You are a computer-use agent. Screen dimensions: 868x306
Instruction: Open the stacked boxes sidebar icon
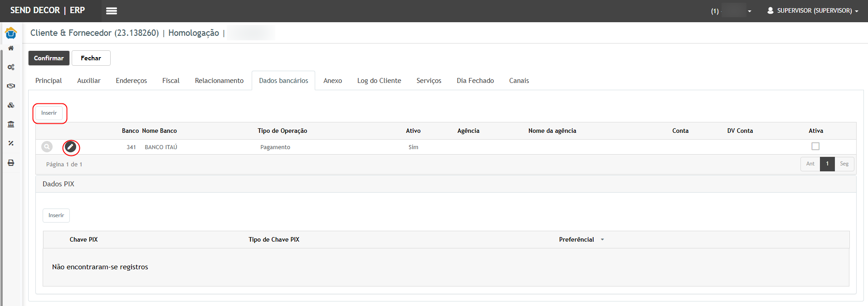tap(11, 105)
